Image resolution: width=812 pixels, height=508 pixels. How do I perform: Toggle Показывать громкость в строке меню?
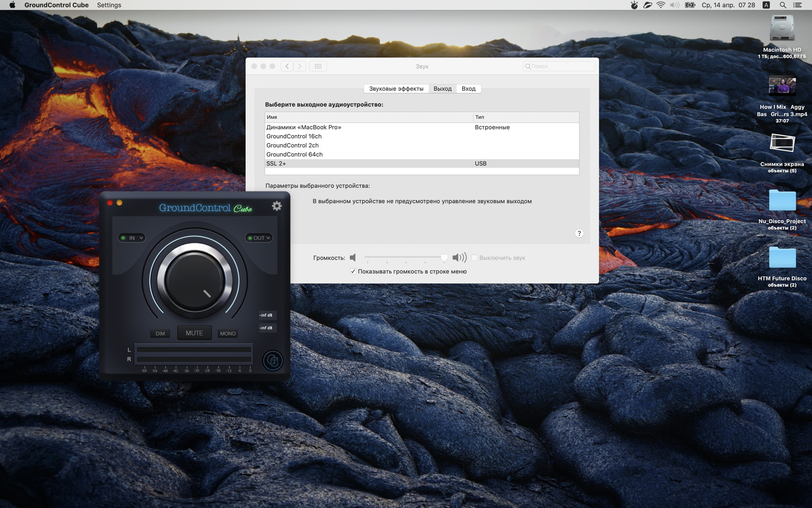point(353,271)
